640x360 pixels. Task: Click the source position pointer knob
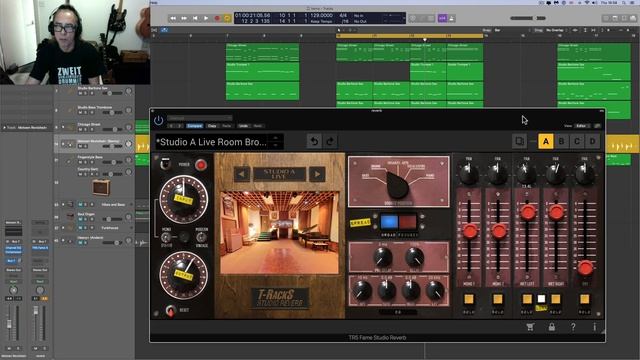(397, 185)
